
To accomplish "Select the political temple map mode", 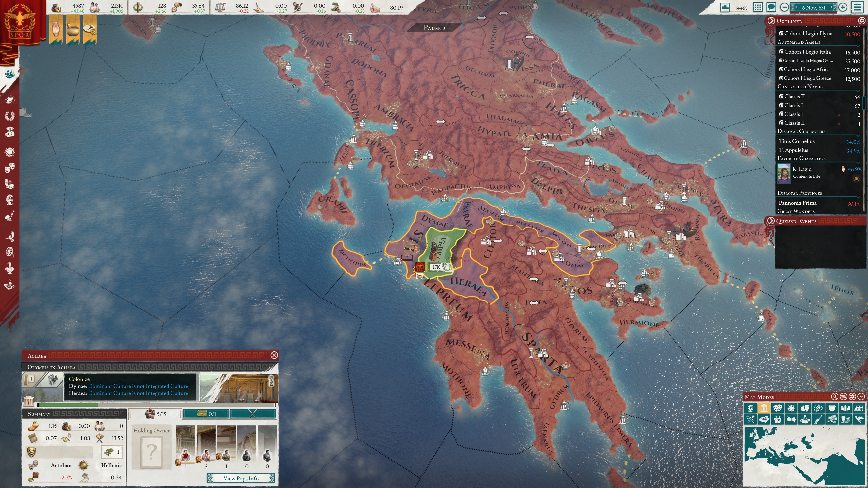I will click(x=764, y=408).
